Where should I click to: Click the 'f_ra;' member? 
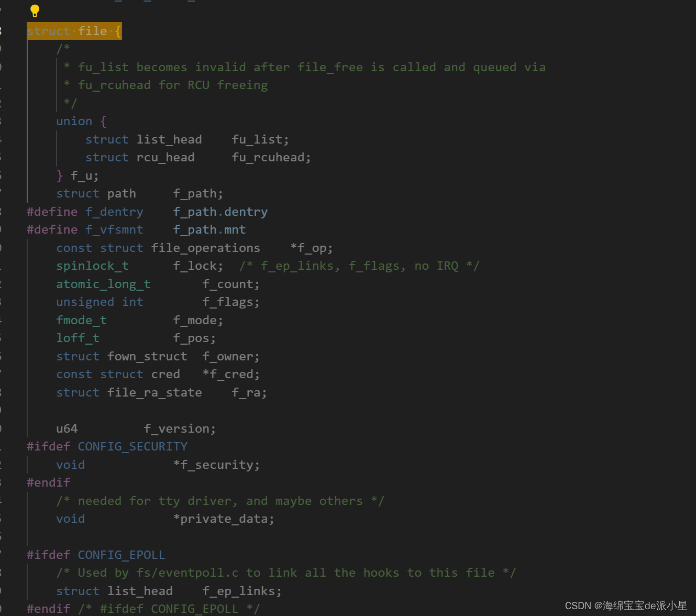[x=249, y=392]
